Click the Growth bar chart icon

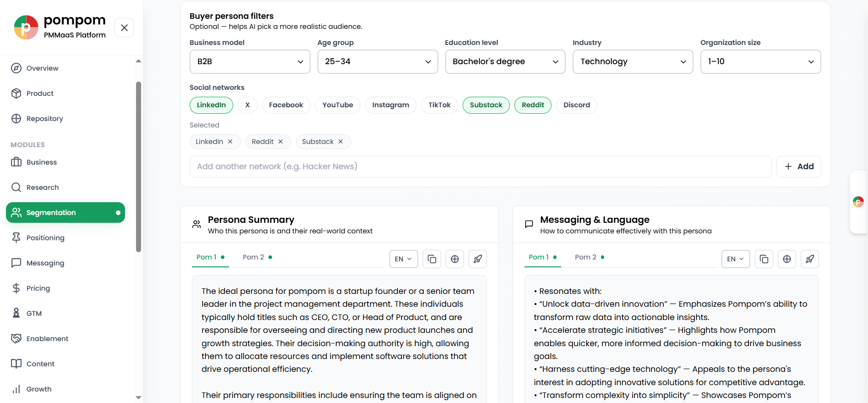16,389
